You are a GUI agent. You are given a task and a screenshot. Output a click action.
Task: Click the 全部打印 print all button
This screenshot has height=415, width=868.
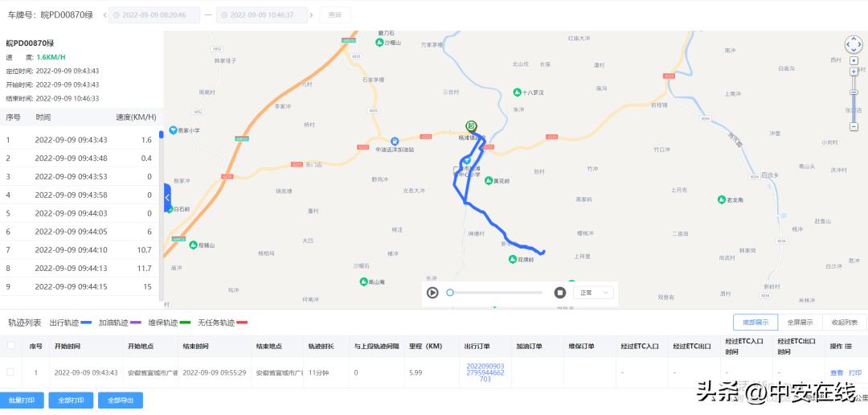(x=71, y=400)
